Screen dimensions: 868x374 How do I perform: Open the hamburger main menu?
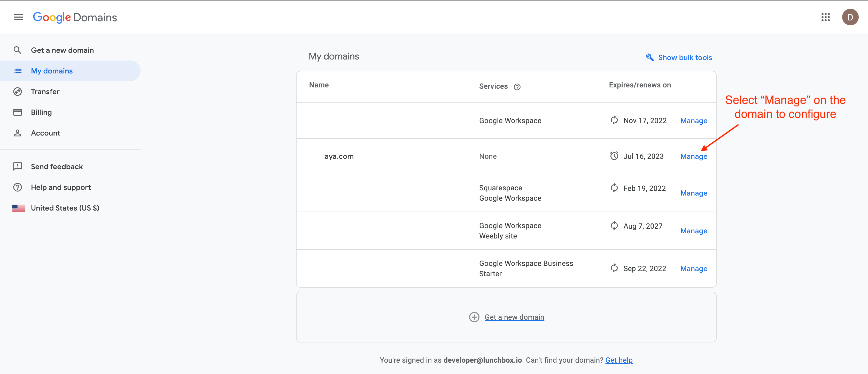19,17
